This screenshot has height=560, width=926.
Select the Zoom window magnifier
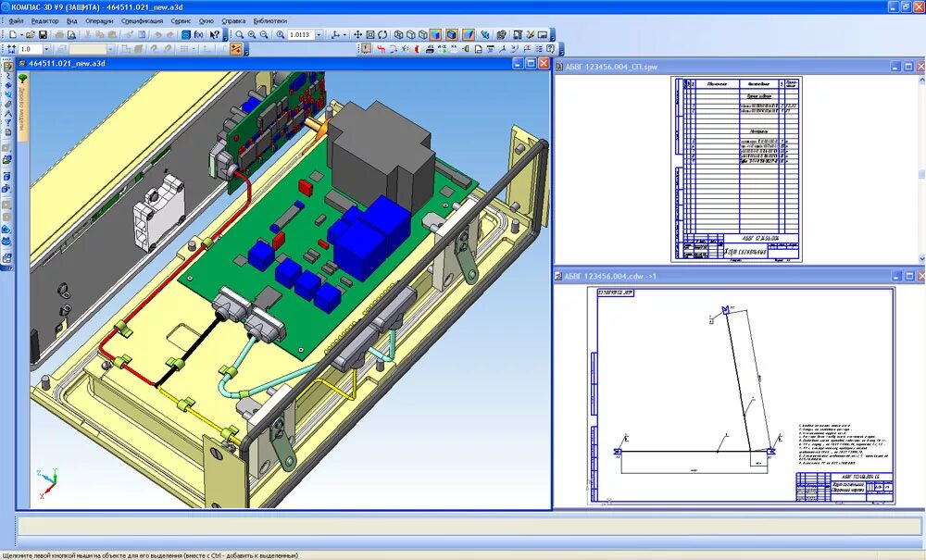pyautogui.click(x=239, y=35)
